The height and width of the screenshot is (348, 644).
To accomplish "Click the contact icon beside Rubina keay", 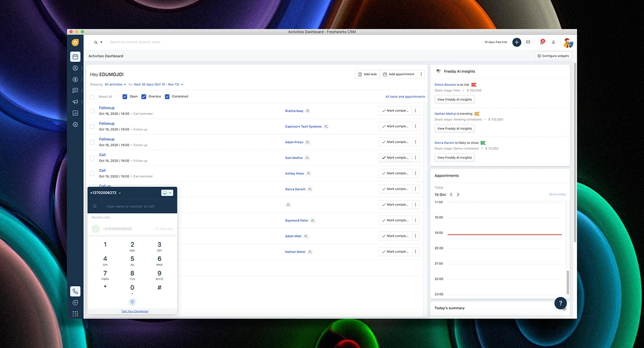I will (308, 111).
